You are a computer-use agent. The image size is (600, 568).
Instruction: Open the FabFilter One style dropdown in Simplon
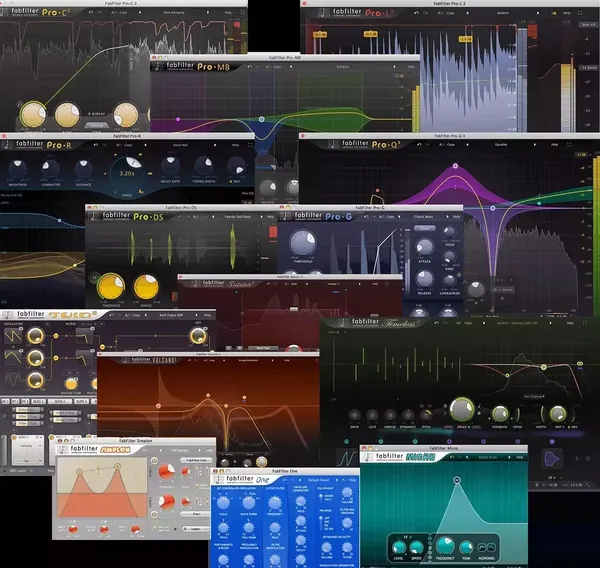click(x=196, y=460)
